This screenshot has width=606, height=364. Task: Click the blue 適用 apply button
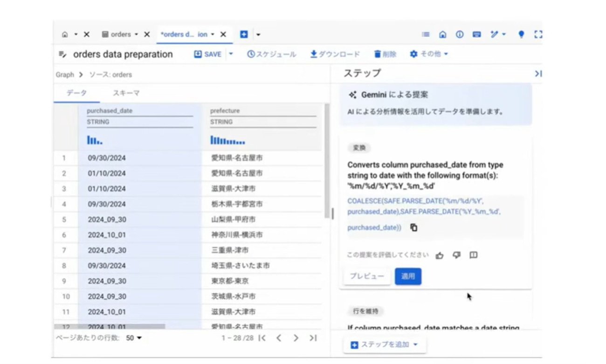(x=408, y=276)
